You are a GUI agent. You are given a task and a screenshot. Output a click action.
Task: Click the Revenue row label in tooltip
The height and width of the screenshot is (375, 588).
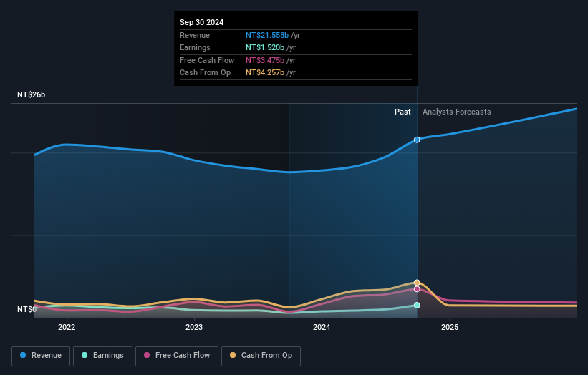click(x=195, y=35)
